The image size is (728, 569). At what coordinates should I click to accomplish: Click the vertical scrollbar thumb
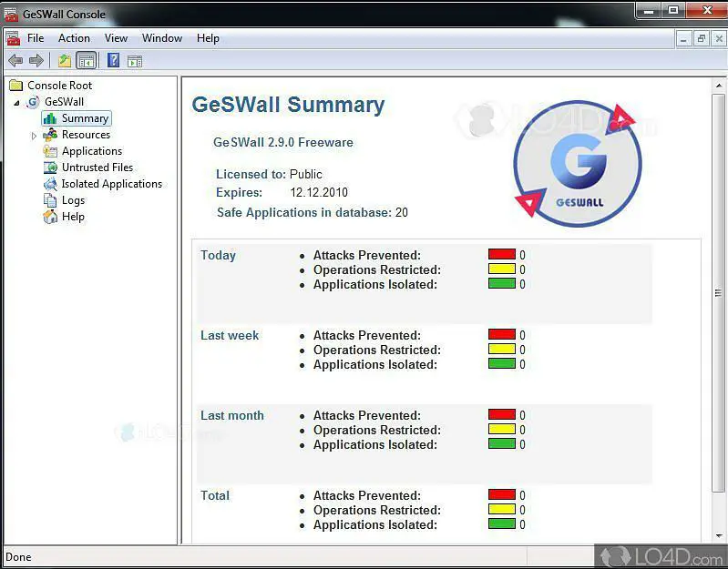click(x=719, y=293)
